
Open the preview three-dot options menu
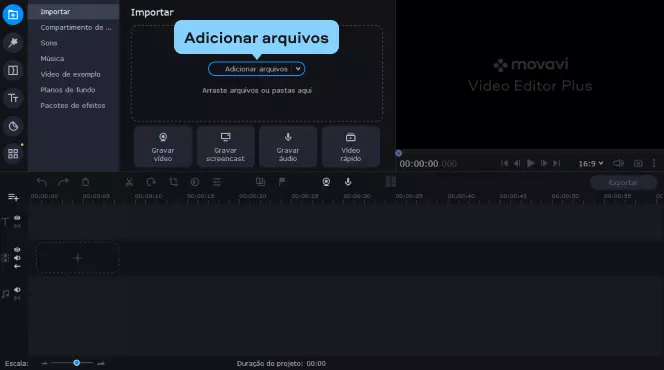coord(654,163)
